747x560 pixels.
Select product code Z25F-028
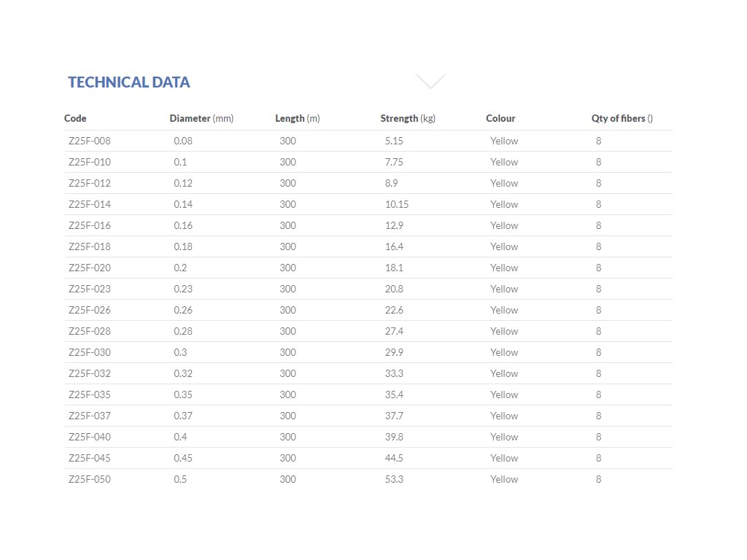click(x=89, y=331)
